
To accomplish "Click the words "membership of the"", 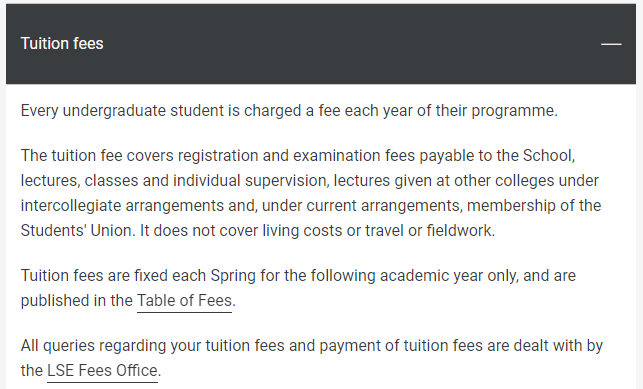I will point(534,205).
